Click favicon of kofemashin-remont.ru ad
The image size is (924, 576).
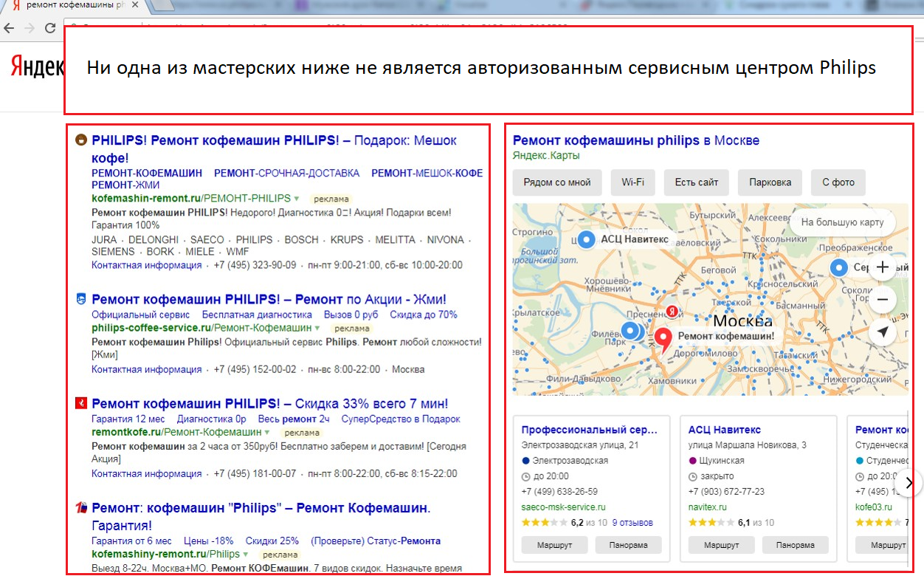pos(82,140)
